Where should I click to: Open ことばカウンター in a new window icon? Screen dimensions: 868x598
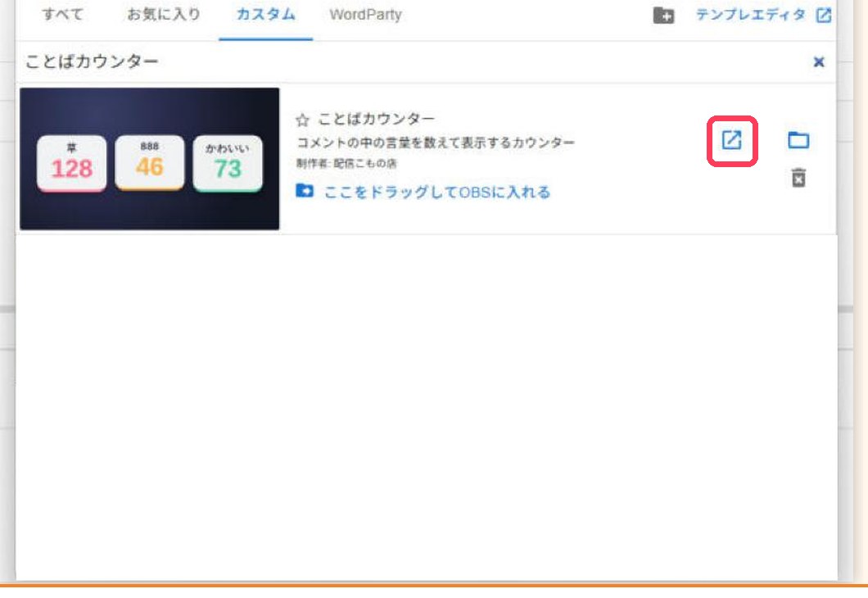pyautogui.click(x=732, y=140)
